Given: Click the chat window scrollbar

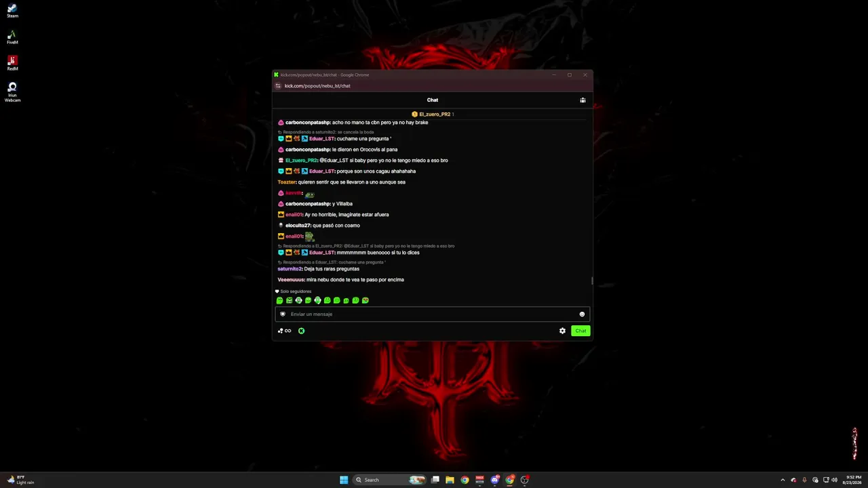Looking at the screenshot, I should (592, 281).
